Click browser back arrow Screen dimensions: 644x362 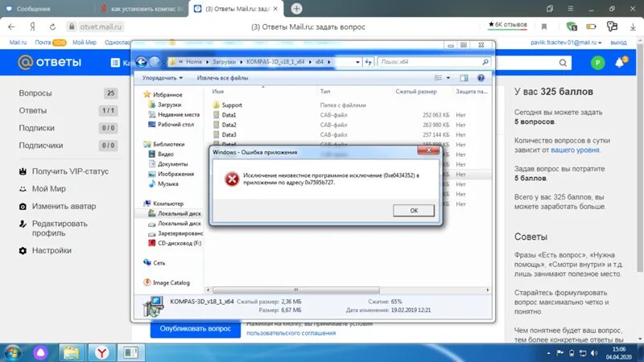point(11,27)
